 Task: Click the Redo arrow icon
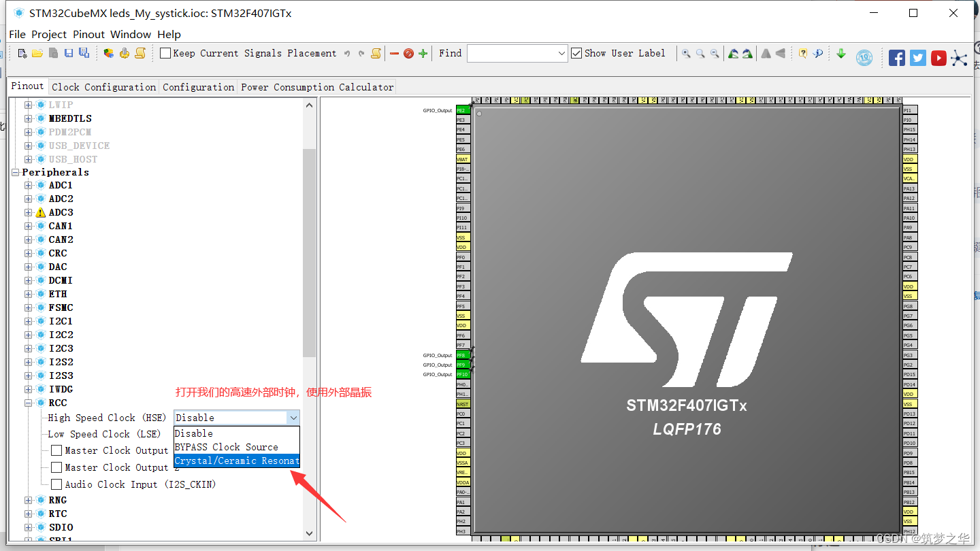pyautogui.click(x=361, y=53)
